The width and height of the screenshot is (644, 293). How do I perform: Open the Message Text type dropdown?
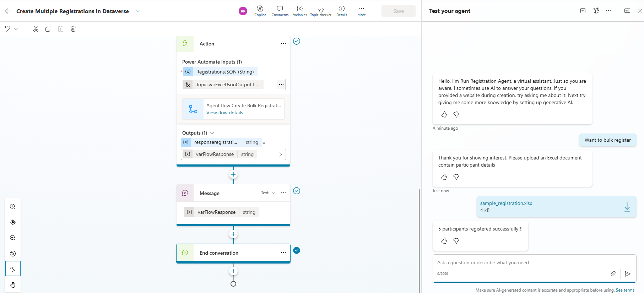tap(268, 193)
